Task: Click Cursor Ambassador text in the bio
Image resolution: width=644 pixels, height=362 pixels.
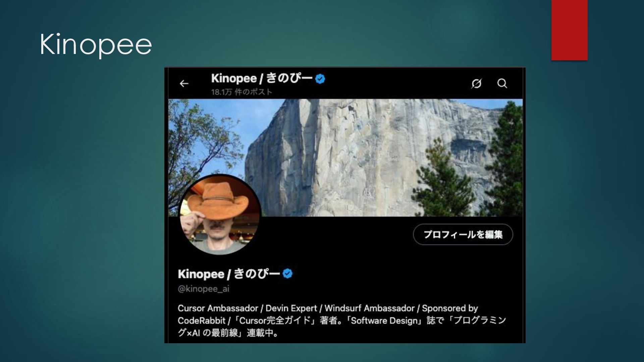Action: 218,308
